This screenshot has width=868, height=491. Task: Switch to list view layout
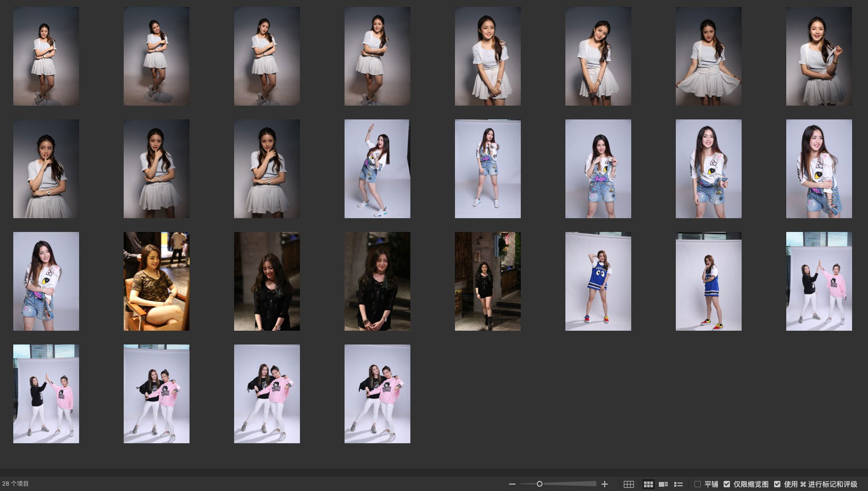[678, 484]
